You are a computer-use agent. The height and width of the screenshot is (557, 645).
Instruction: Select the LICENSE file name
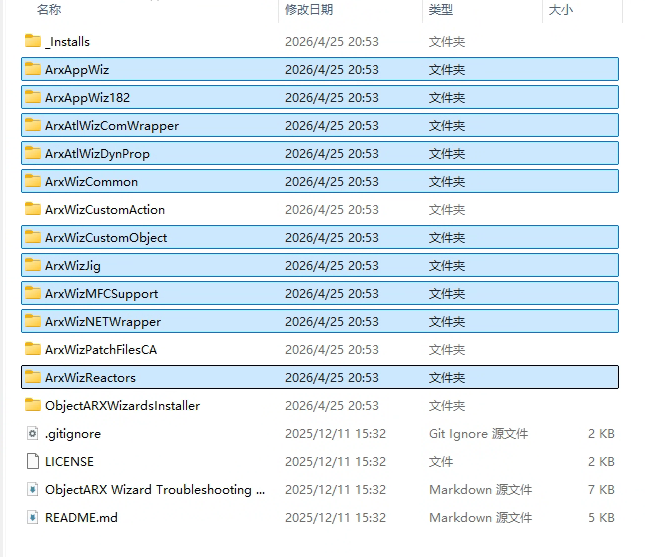(x=69, y=461)
